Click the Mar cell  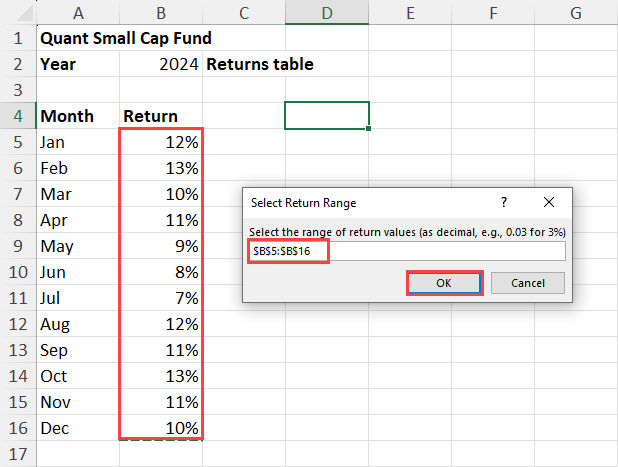click(x=78, y=194)
